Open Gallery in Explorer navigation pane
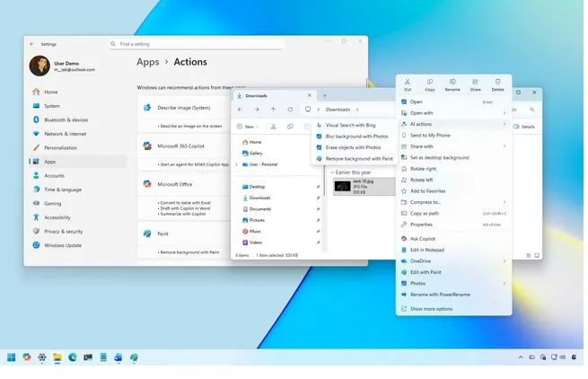This screenshot has height=379, width=588. pyautogui.click(x=252, y=154)
